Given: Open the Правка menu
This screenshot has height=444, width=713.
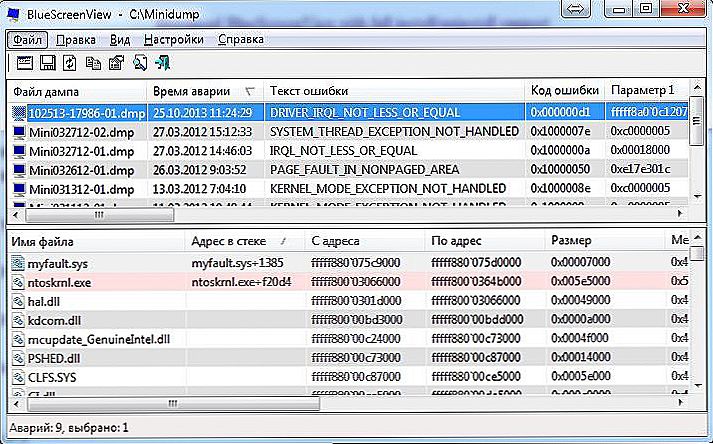Looking at the screenshot, I should (x=75, y=40).
